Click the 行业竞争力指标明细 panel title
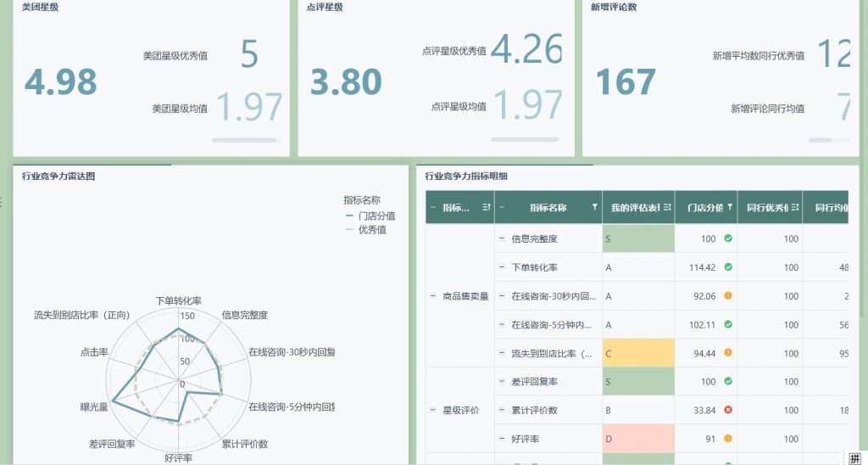868x465 pixels. [x=466, y=176]
